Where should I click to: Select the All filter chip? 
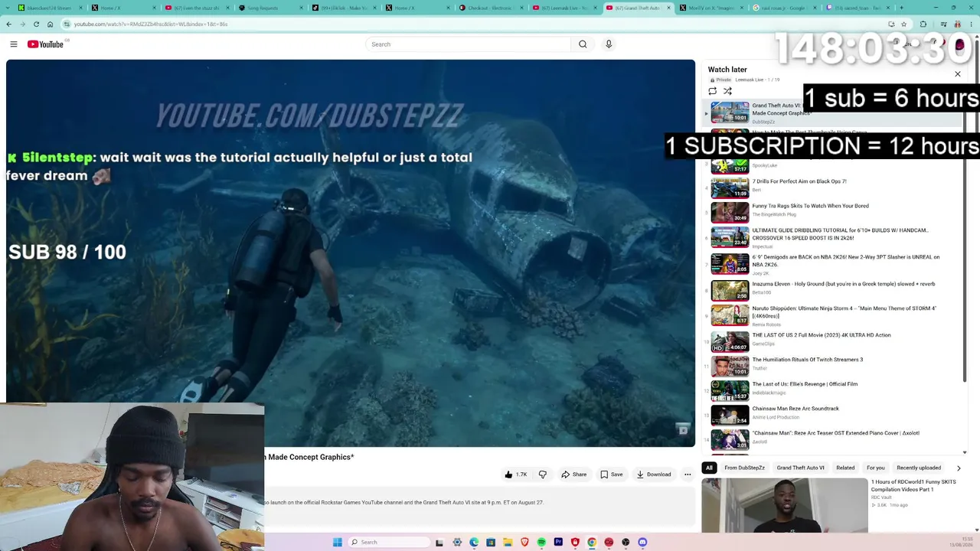click(709, 468)
